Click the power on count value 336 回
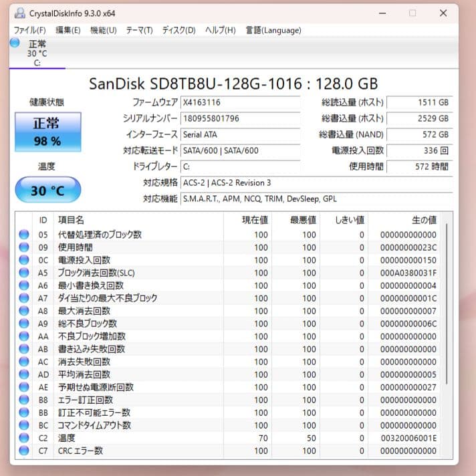Image resolution: width=476 pixels, height=476 pixels. (420, 150)
